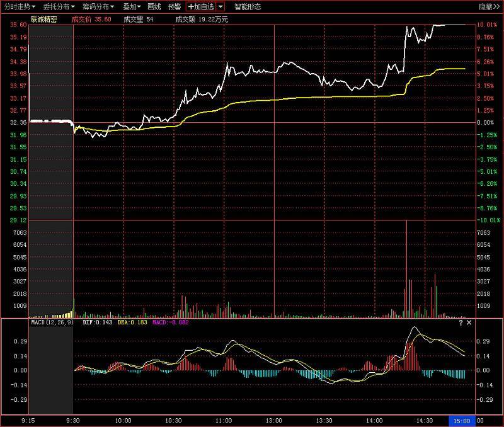Viewport: 504px width, 427px height.
Task: Click the 成交额 19.22万元 label
Action: (202, 20)
